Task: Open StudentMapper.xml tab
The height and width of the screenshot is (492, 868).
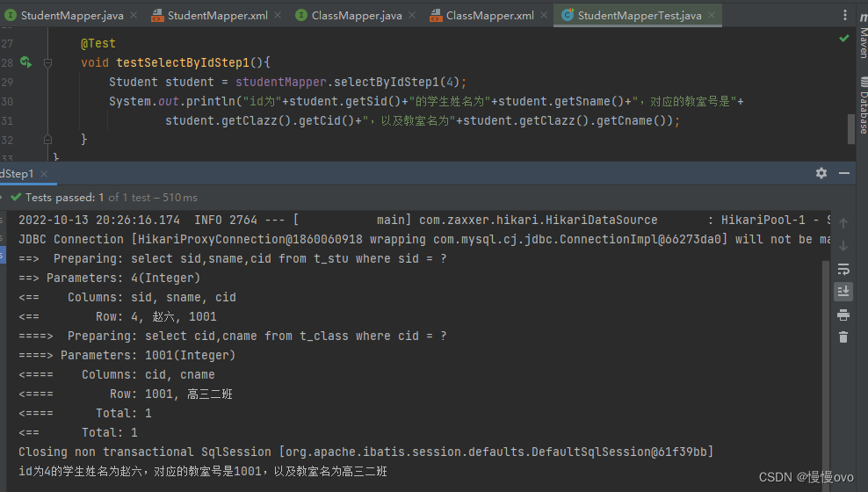Action: click(216, 16)
